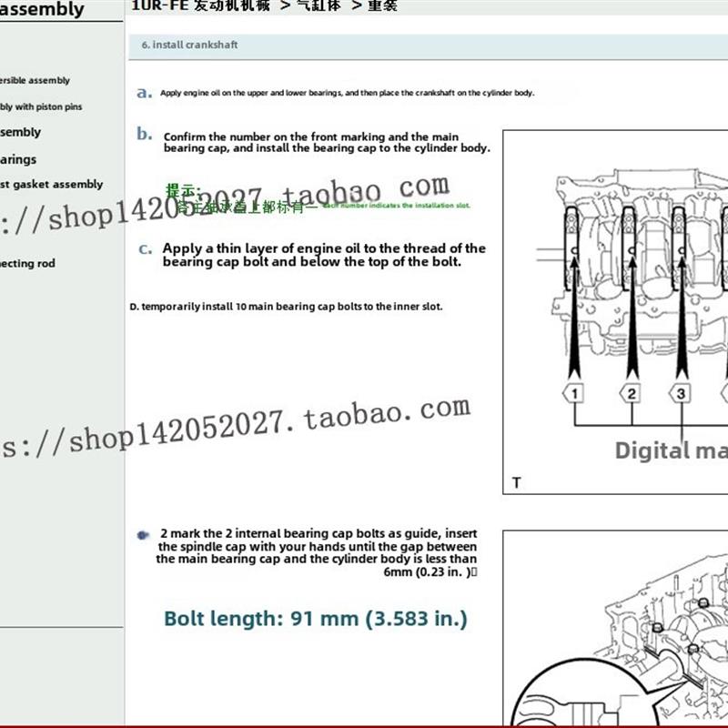Open the 'st gasket assembly' sidebar entry
This screenshot has width=728, height=728.
pos(51,185)
